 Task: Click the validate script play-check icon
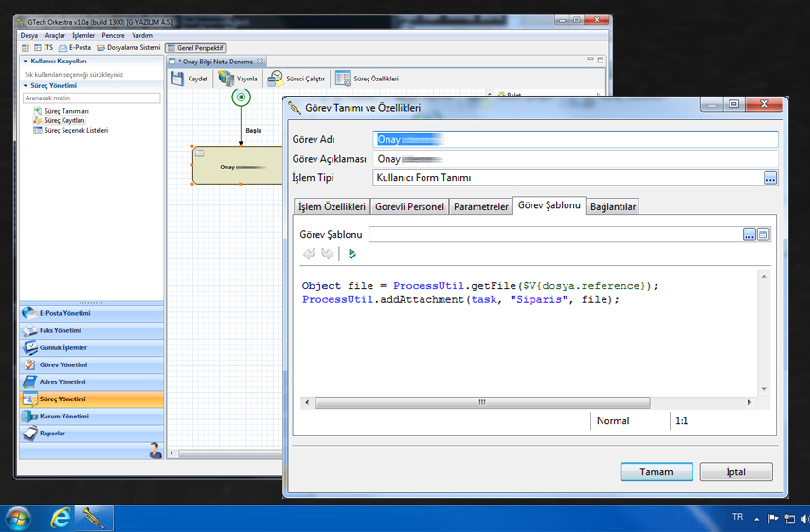(351, 254)
